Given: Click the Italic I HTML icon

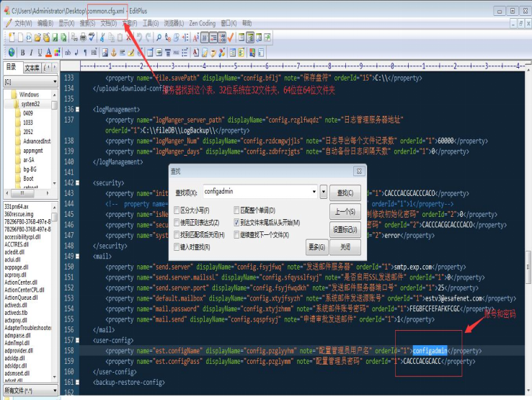Looking at the screenshot, I should [x=31, y=52].
